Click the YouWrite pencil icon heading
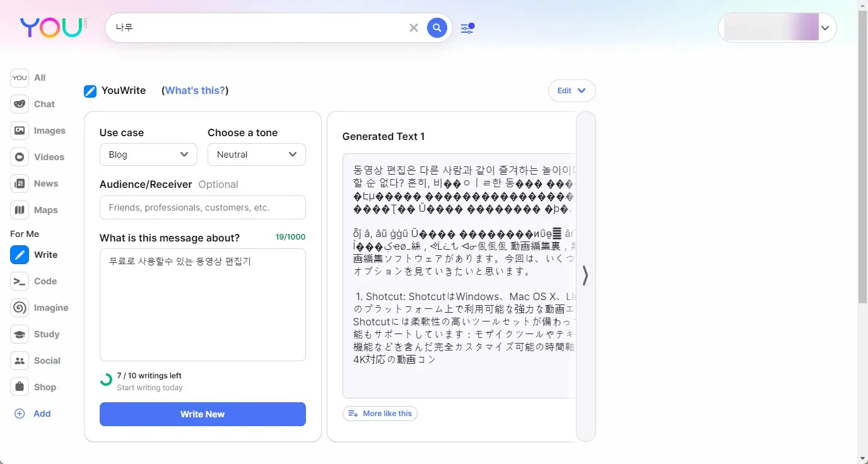The image size is (868, 464). pyautogui.click(x=90, y=91)
